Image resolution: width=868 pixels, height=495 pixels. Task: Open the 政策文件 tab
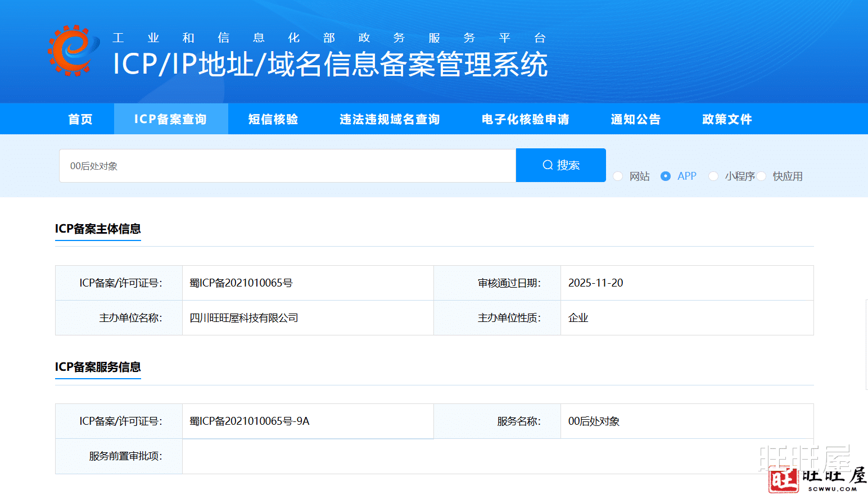click(727, 119)
